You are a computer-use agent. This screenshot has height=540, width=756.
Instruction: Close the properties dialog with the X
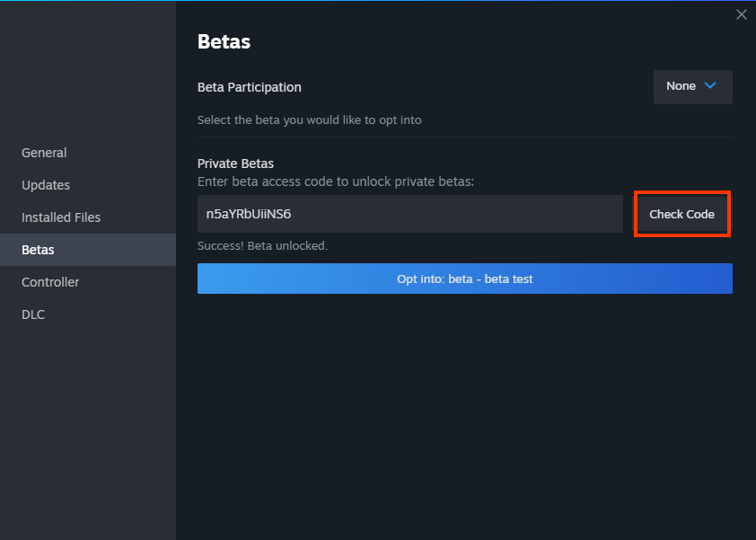[x=741, y=14]
